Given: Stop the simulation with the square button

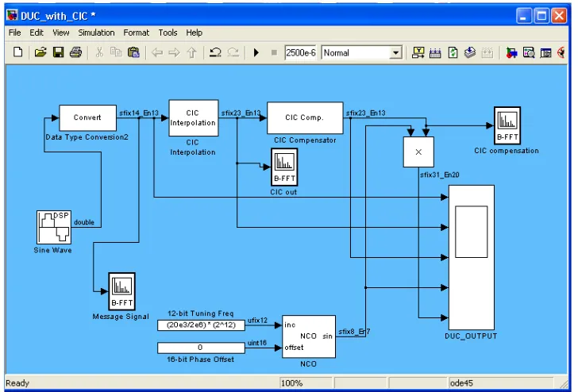Looking at the screenshot, I should (x=274, y=52).
